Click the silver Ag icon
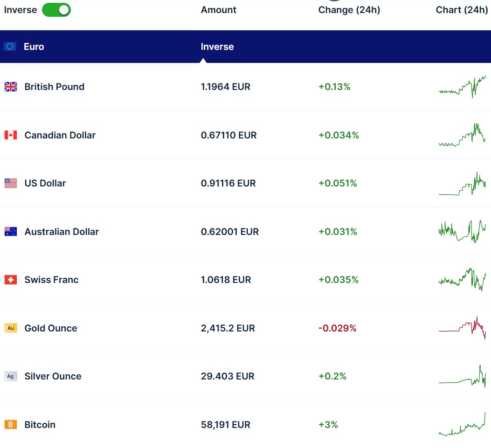 pyautogui.click(x=10, y=376)
